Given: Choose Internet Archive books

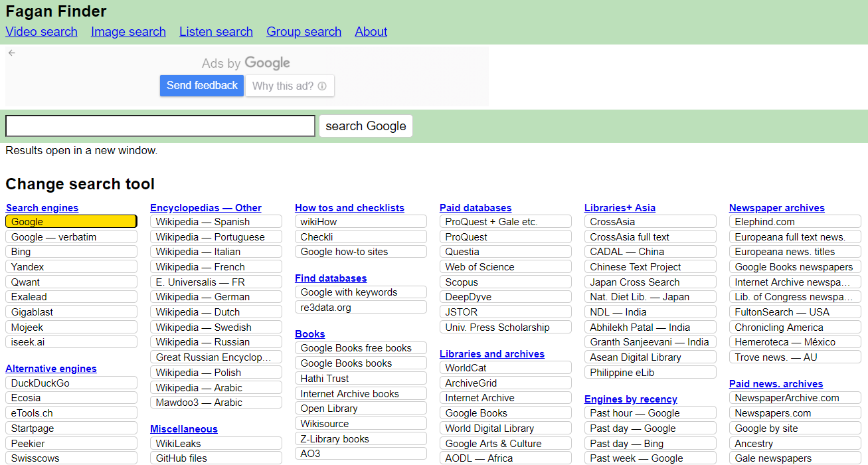Looking at the screenshot, I should (x=361, y=394).
